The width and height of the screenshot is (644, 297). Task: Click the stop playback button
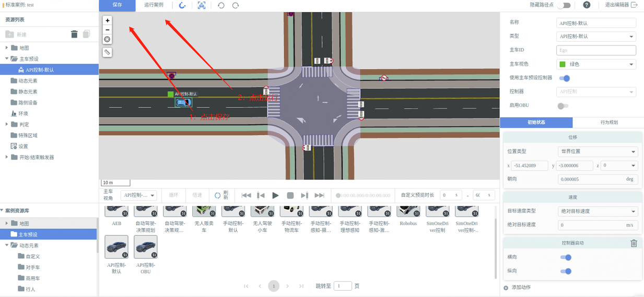pyautogui.click(x=290, y=195)
